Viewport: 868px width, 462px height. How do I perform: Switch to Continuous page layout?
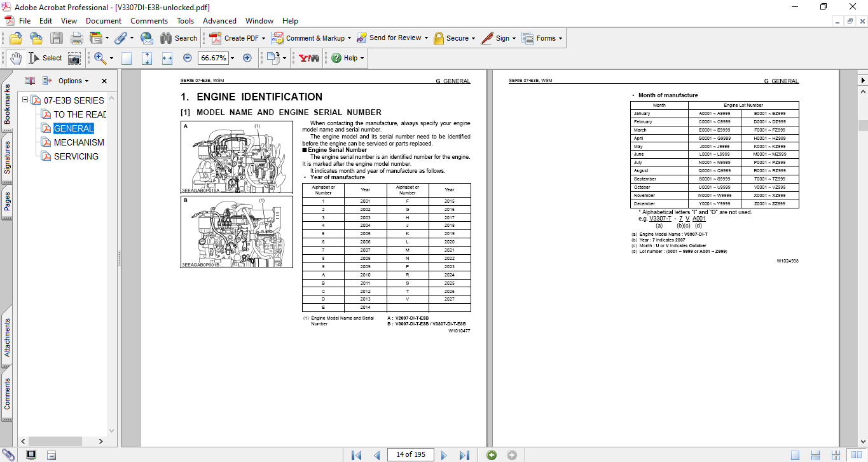tap(814, 454)
